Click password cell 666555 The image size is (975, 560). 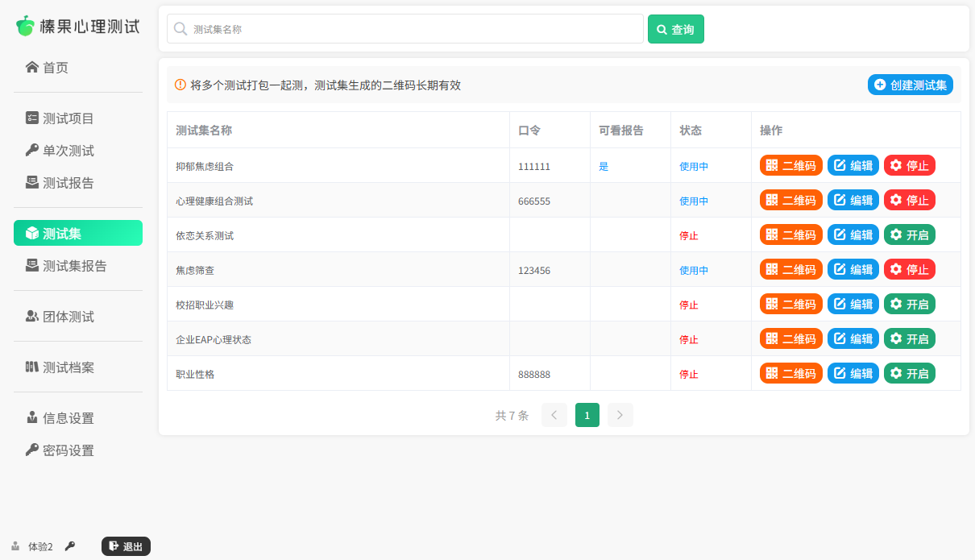click(x=534, y=201)
